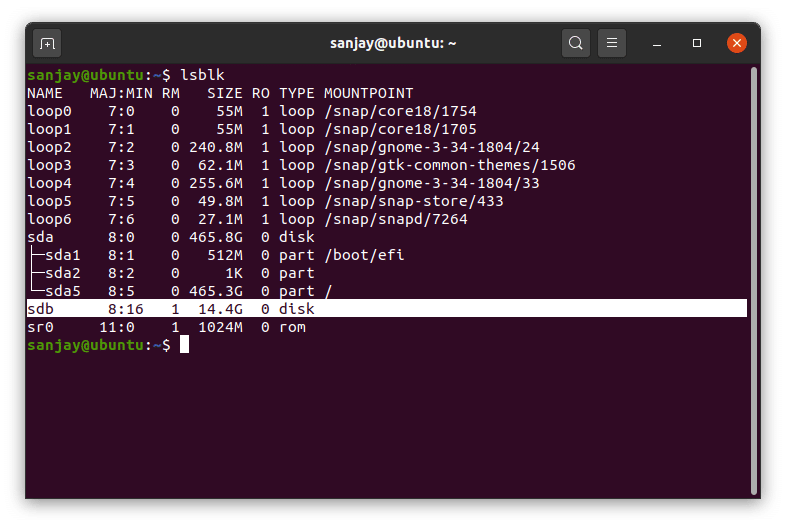Click the '465.8G' size of sda
This screenshot has height=527, width=786.
[x=216, y=237]
